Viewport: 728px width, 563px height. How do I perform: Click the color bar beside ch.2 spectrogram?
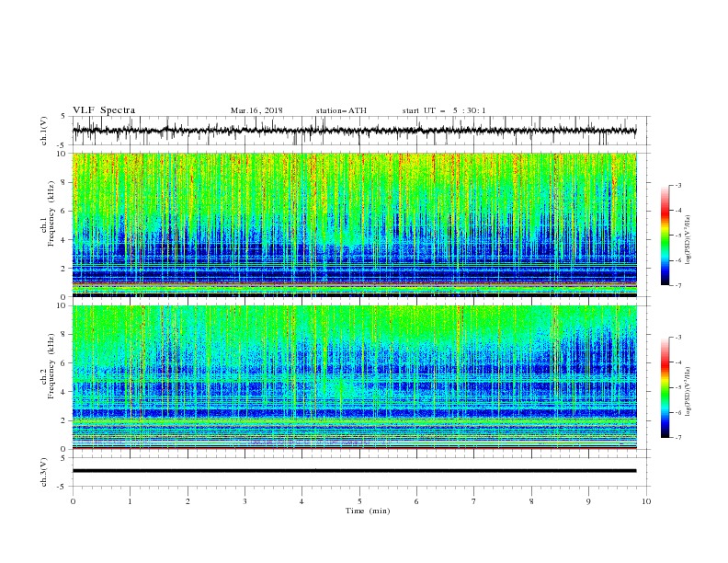tap(665, 387)
